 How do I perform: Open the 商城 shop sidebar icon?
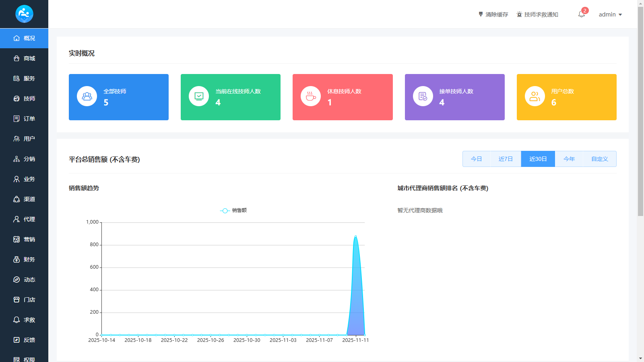click(x=17, y=58)
